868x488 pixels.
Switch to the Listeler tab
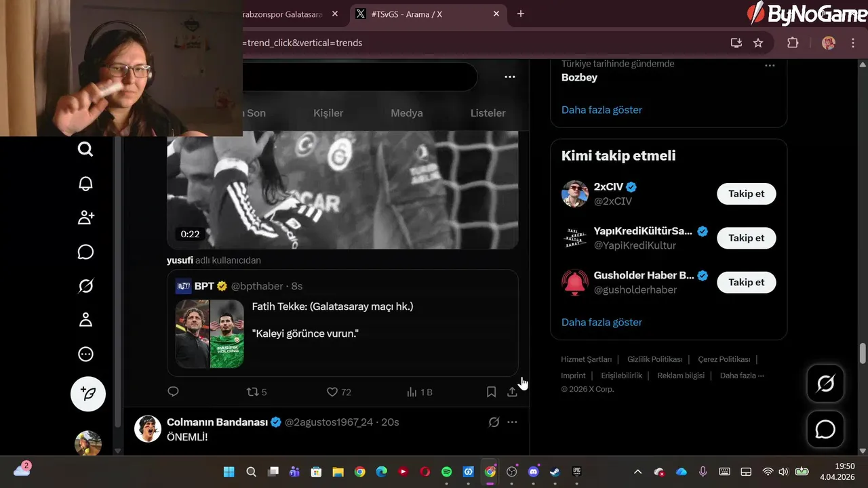(488, 113)
